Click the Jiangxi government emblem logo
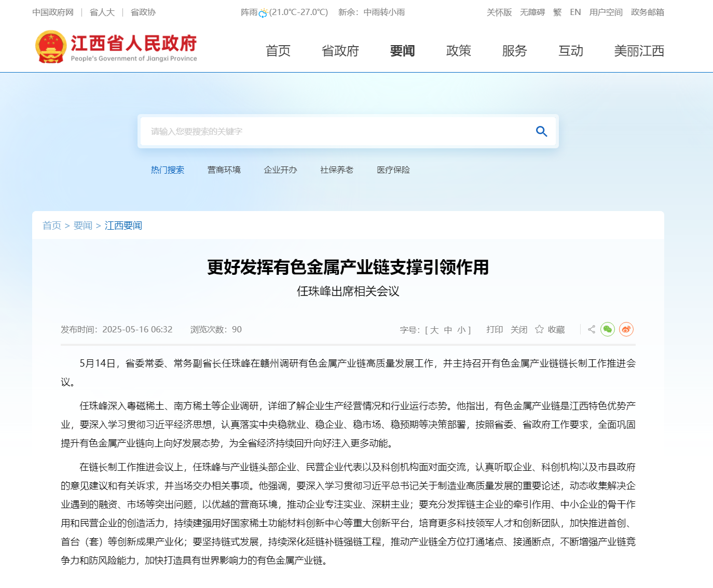713x588 pixels. tap(50, 47)
